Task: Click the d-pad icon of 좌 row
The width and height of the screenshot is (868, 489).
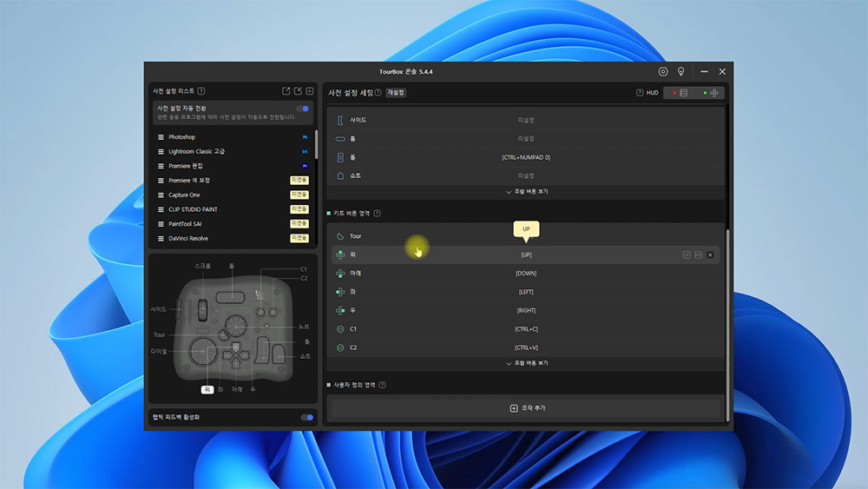Action: click(340, 292)
